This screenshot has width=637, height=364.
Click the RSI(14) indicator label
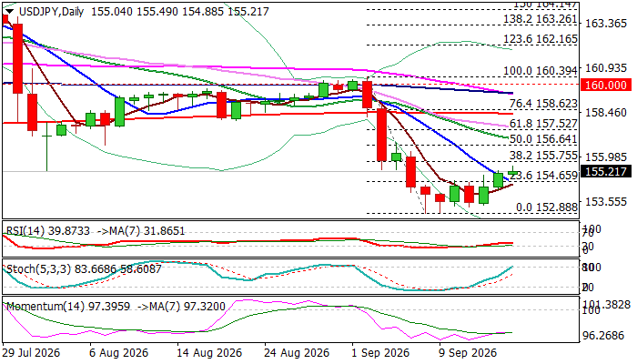click(25, 231)
